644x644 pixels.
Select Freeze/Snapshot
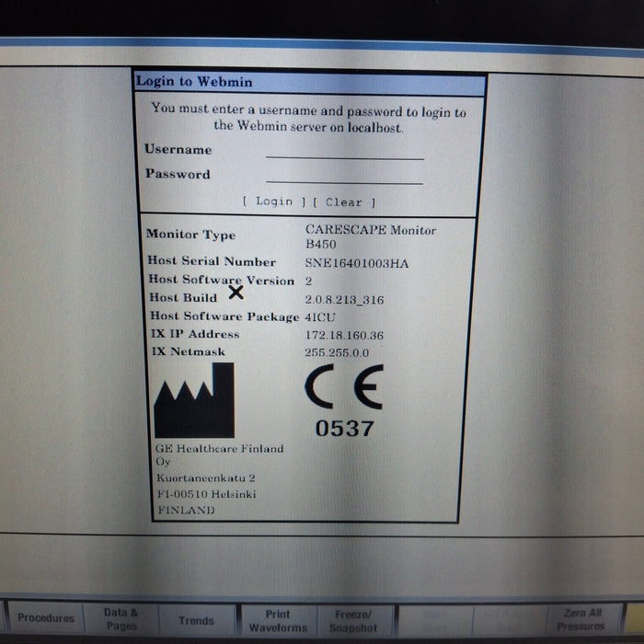click(x=353, y=620)
